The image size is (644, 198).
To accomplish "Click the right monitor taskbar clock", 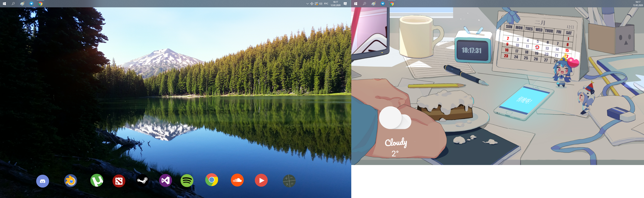I will pyautogui.click(x=638, y=3).
